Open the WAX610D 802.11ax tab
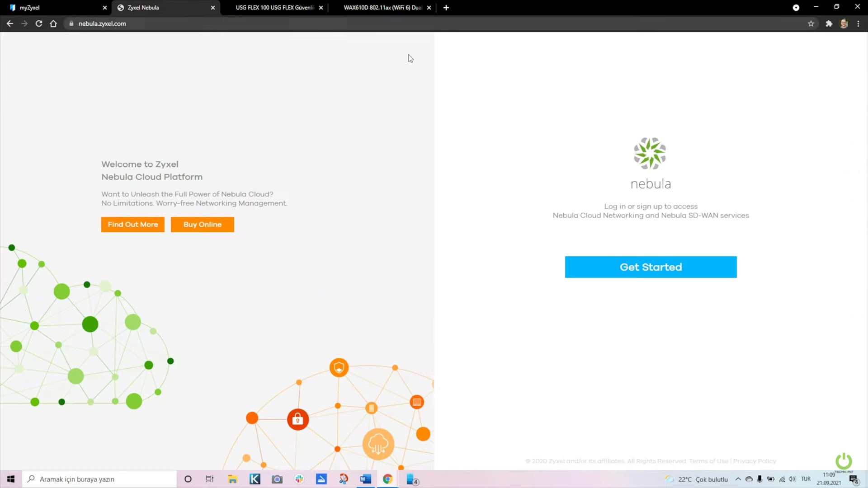Viewport: 868px width, 488px height. tap(382, 8)
